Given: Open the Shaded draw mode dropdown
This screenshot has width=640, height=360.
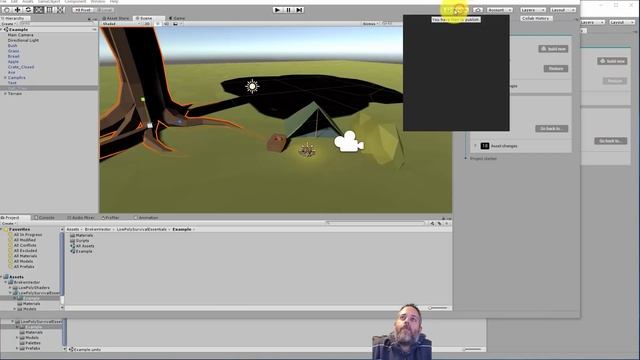Looking at the screenshot, I should click(x=121, y=24).
